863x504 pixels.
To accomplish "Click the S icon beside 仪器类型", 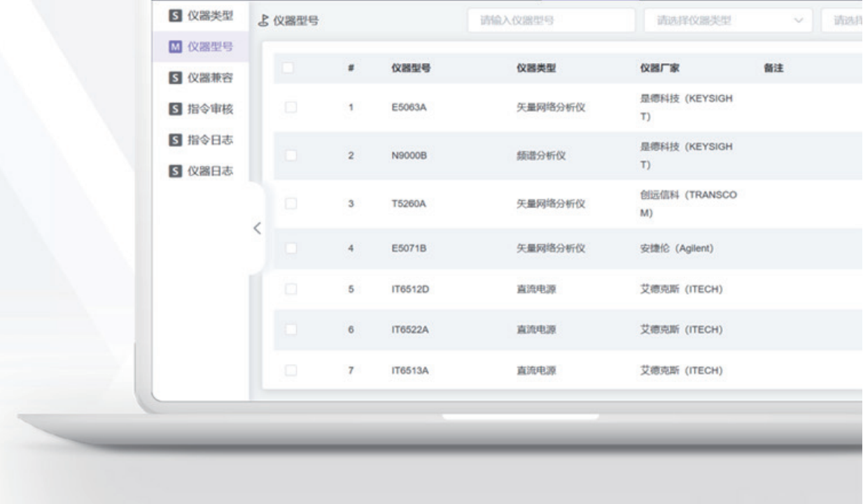I will pyautogui.click(x=176, y=16).
